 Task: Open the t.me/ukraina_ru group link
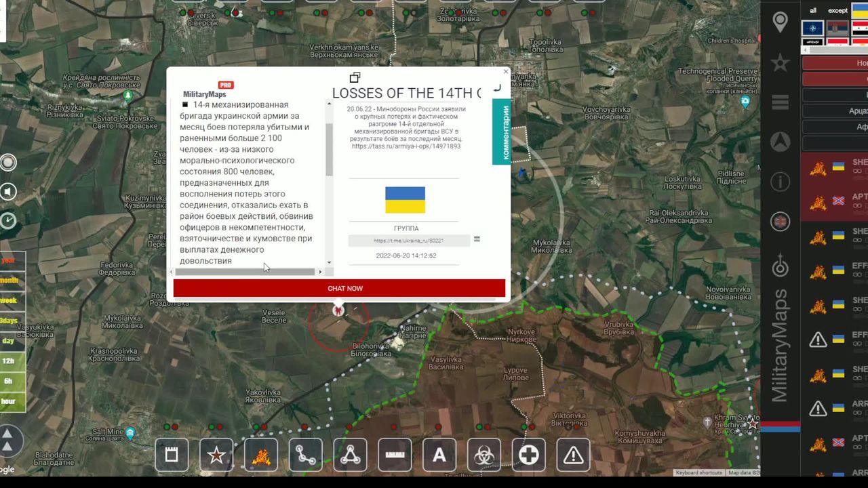coord(408,241)
